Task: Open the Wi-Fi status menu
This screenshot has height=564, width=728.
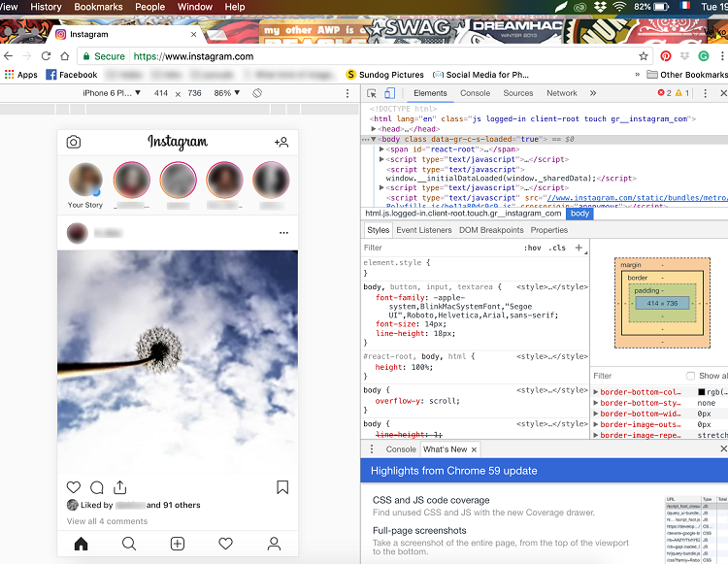Action: point(619,7)
